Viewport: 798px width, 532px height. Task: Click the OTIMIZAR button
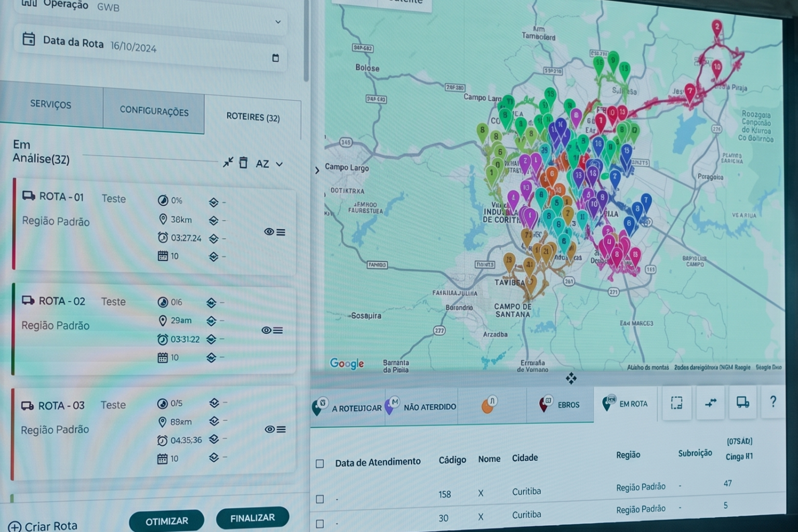(166, 521)
